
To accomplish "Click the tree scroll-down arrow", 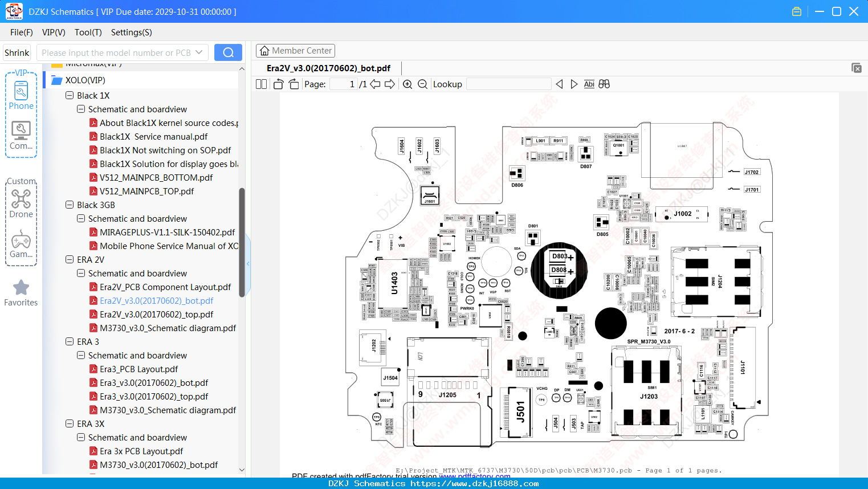I will coord(242,470).
